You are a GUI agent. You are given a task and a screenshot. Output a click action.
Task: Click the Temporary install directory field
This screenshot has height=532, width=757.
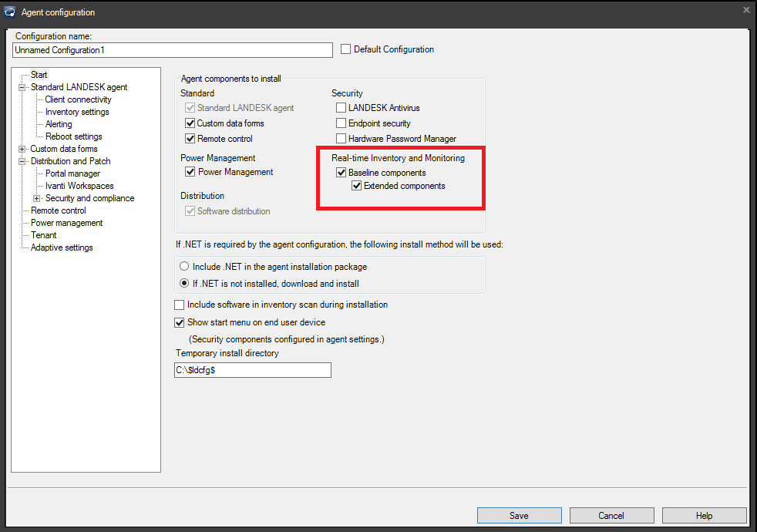pyautogui.click(x=252, y=370)
